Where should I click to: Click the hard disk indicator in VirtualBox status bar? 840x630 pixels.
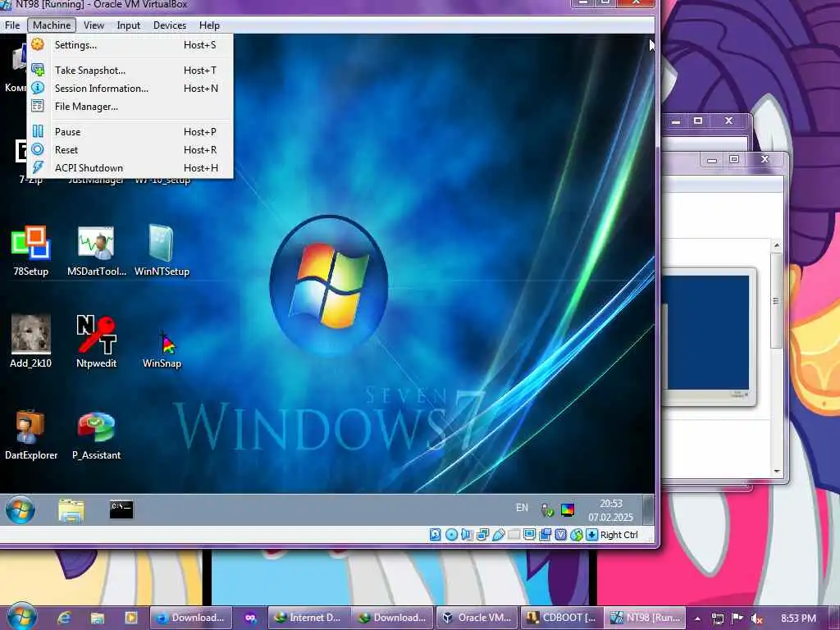tap(435, 535)
